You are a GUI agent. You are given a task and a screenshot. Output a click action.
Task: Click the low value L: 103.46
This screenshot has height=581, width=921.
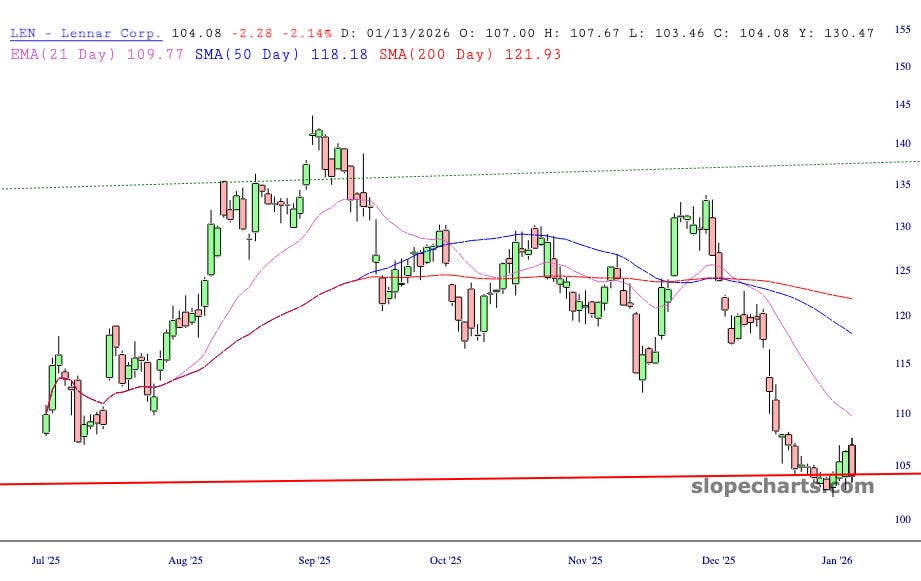point(667,33)
